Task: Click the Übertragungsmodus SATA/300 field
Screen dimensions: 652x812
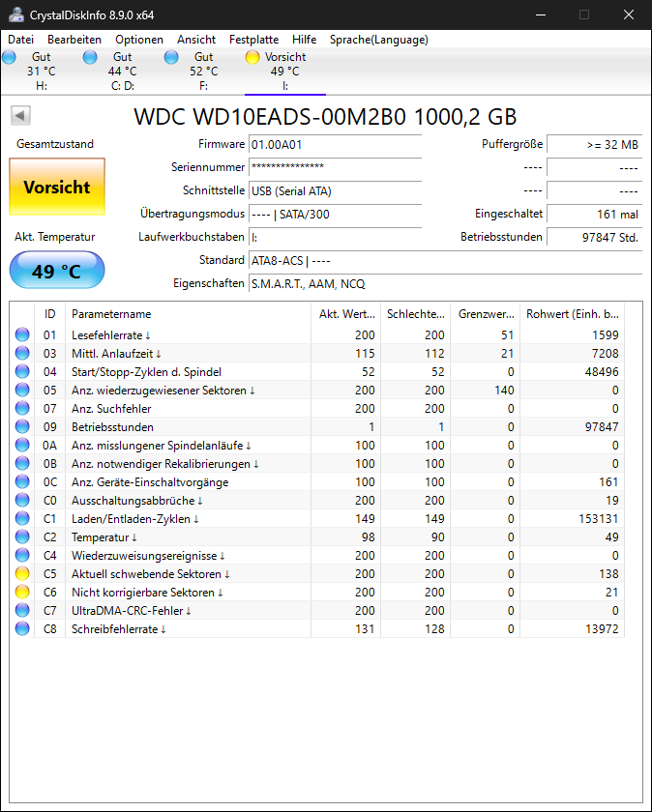Action: click(336, 215)
